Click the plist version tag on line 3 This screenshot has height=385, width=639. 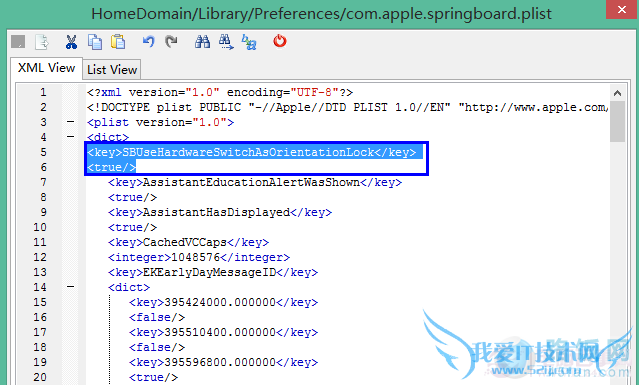(x=161, y=123)
